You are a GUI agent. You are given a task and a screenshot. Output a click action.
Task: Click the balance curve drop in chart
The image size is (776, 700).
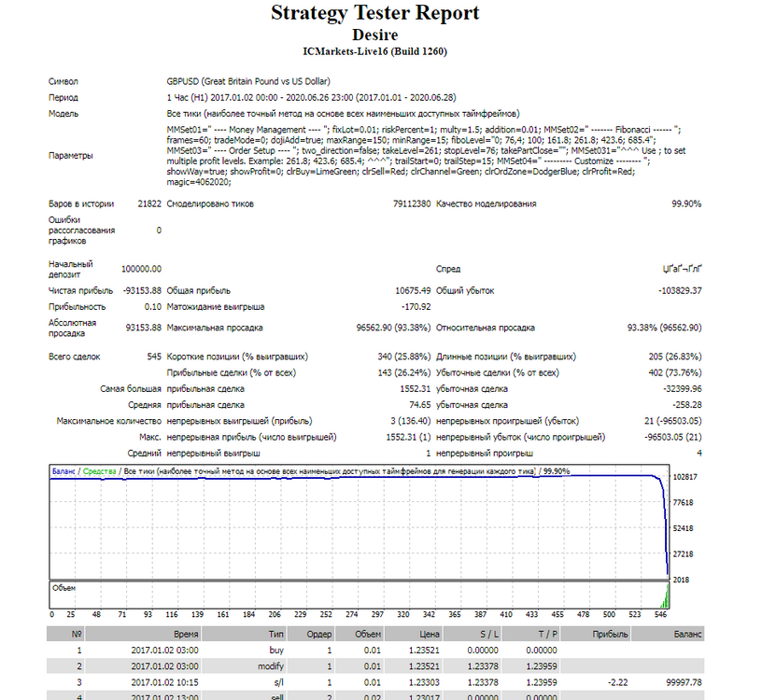point(665,525)
